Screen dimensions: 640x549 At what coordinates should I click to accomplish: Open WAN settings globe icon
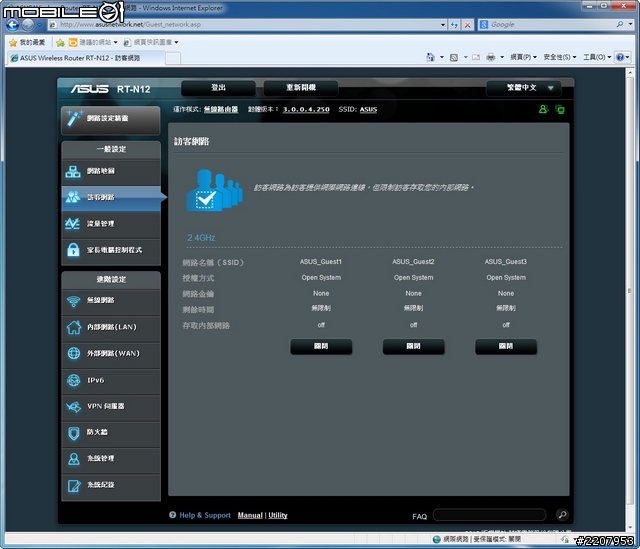(x=74, y=353)
